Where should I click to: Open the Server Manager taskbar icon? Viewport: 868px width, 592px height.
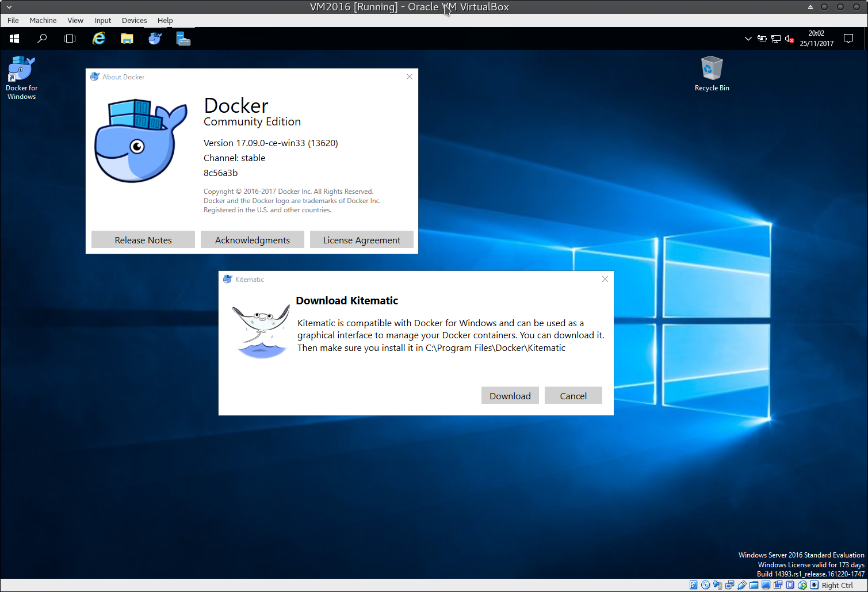183,39
